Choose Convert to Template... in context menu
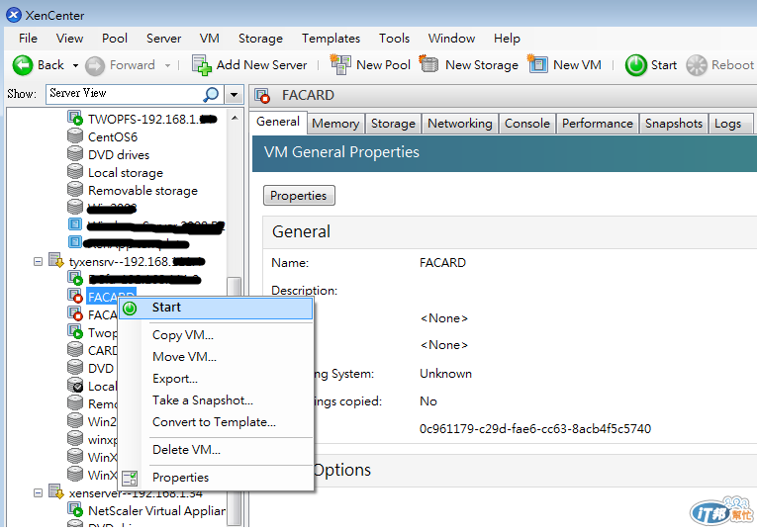This screenshot has width=758, height=532. tap(216, 422)
